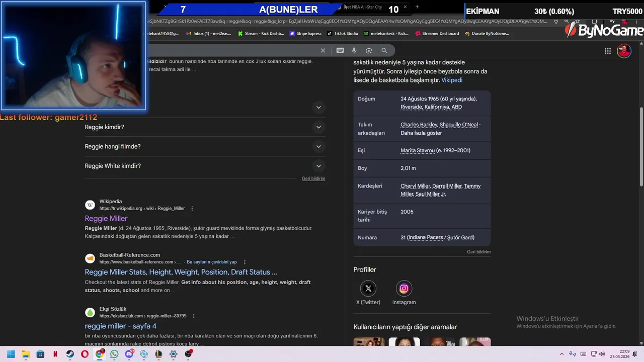Click "Daha fazla göster" for teammates
Viewport: 644px width, 362px height.
(421, 133)
